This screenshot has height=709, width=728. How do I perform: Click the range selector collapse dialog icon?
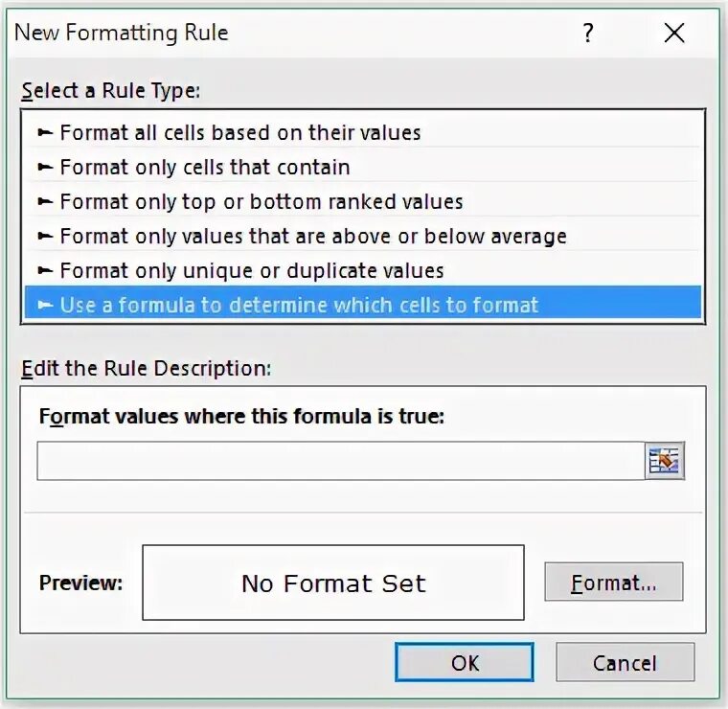[x=665, y=461]
